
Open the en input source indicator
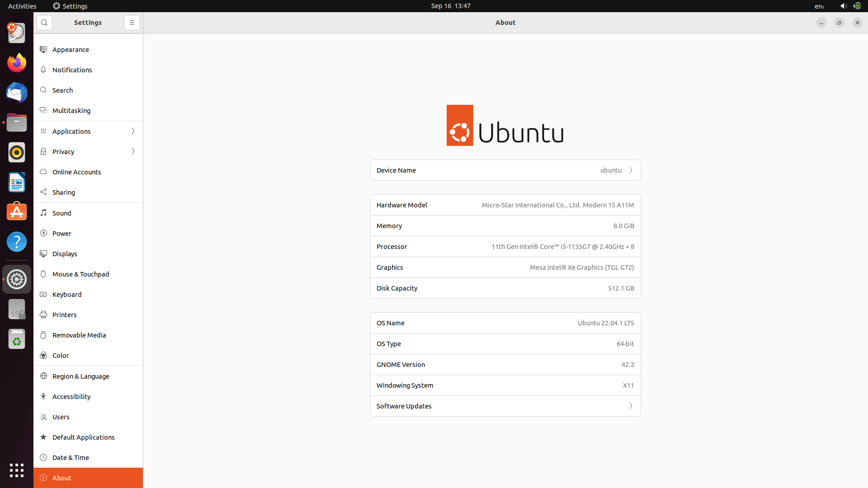[819, 6]
